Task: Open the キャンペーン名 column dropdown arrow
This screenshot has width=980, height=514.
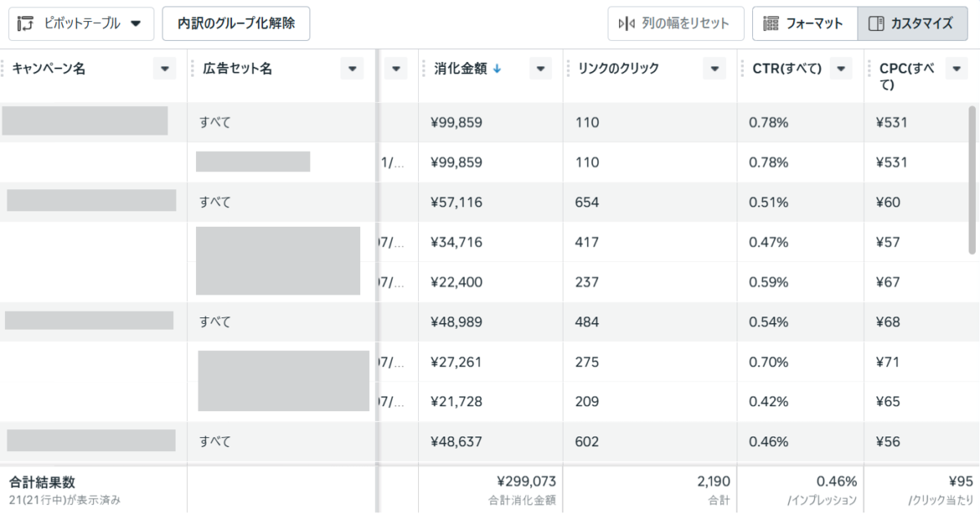Action: 164,69
